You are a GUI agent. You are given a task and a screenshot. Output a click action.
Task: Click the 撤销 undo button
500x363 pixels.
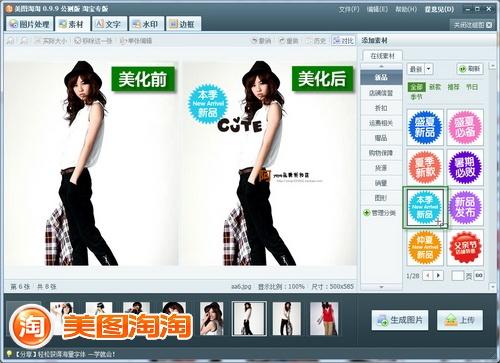click(261, 41)
